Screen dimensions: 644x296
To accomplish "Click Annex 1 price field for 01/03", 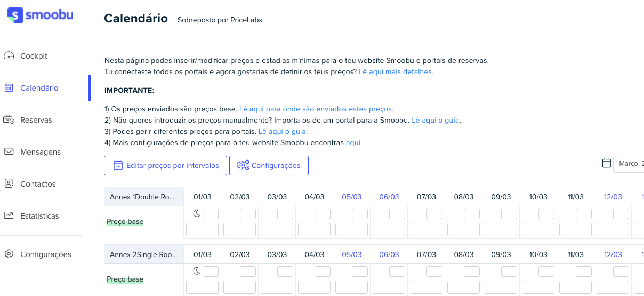I will pyautogui.click(x=202, y=230).
